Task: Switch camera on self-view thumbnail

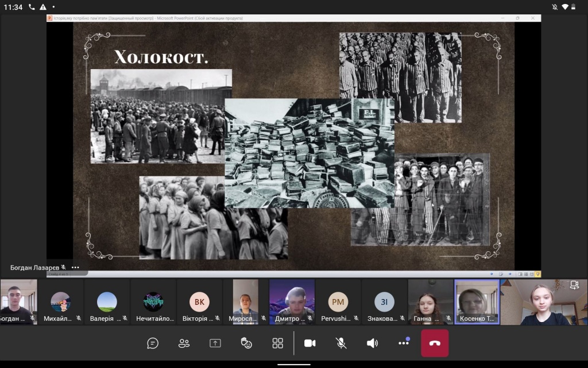Action: coord(574,285)
